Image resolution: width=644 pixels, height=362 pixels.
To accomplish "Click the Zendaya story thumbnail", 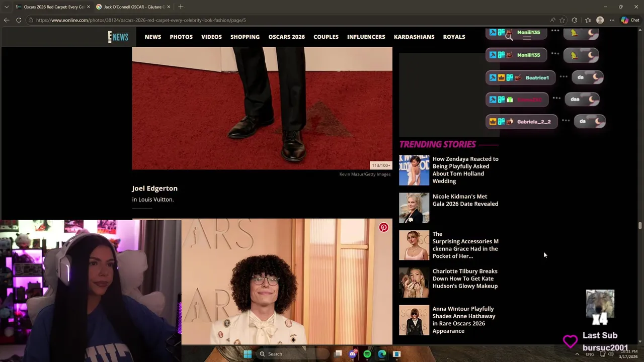I will click(x=414, y=170).
